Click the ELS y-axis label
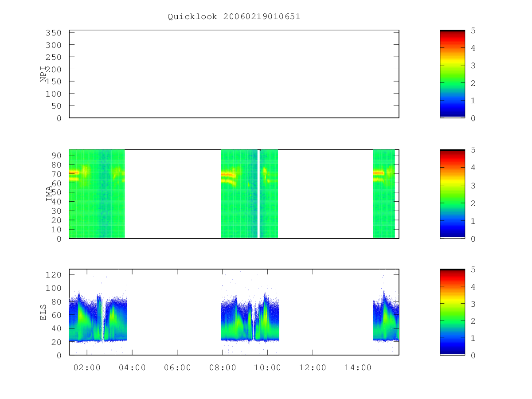 click(x=43, y=312)
